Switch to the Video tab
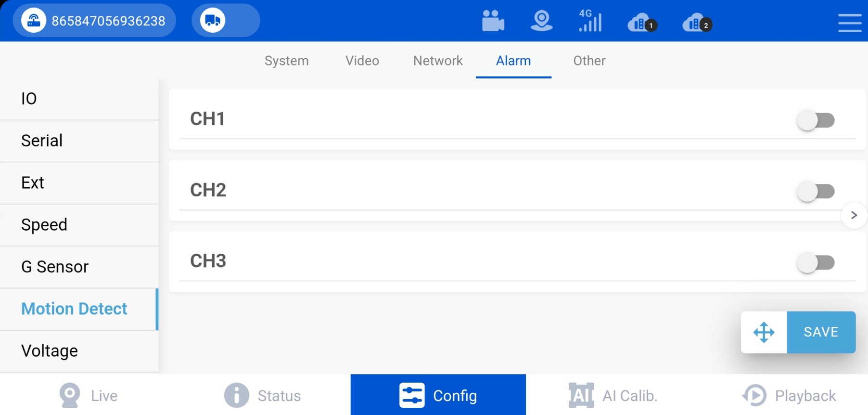Screen dimensions: 868x415 (362, 61)
